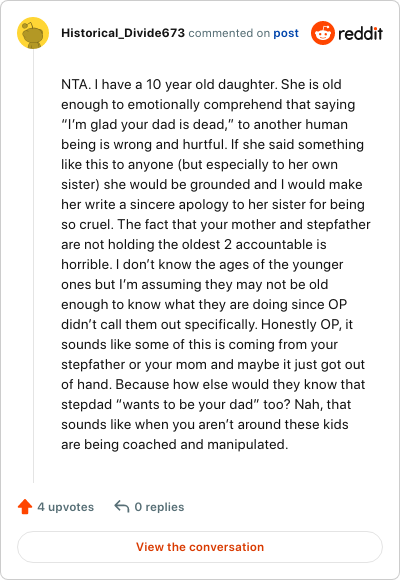Image resolution: width=400 pixels, height=580 pixels.
Task: Click the "reddit" wordmark text logo
Action: click(x=360, y=34)
